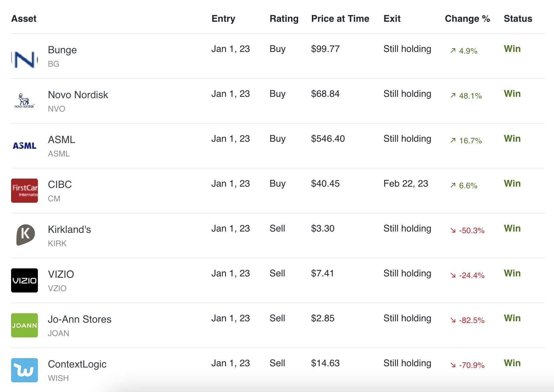Open the green JOANN logo icon
The height and width of the screenshot is (392, 554).
click(24, 325)
